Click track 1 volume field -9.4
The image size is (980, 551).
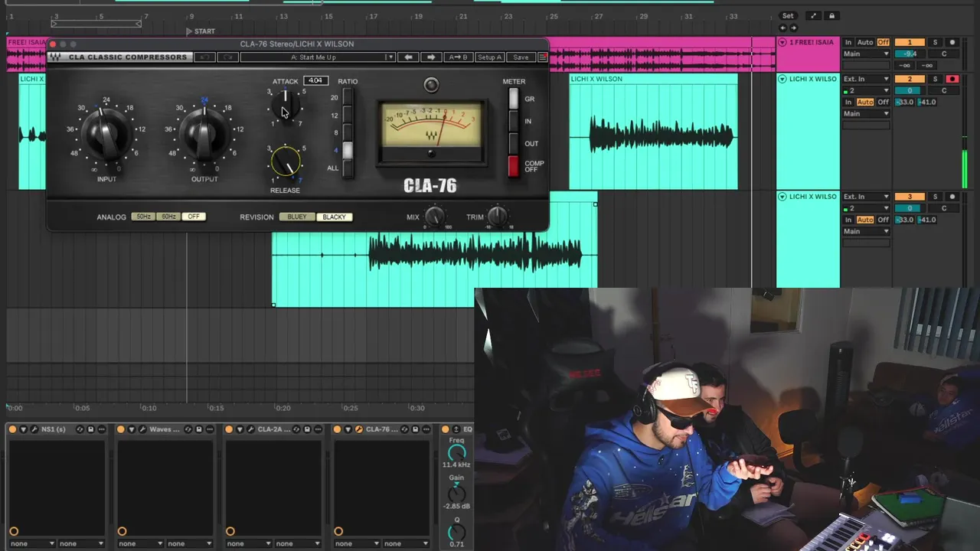(910, 54)
